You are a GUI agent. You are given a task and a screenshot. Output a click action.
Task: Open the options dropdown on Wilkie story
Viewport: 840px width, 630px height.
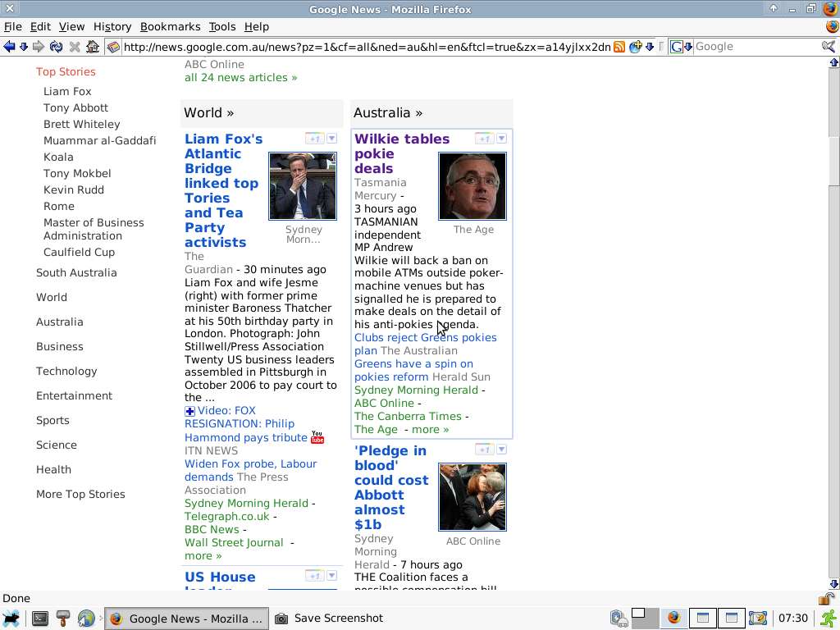click(501, 139)
